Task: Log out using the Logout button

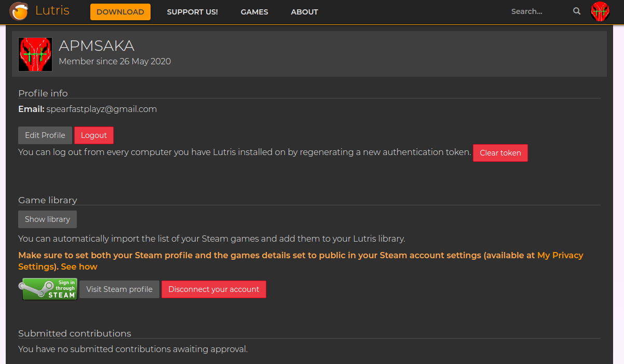Action: point(94,135)
